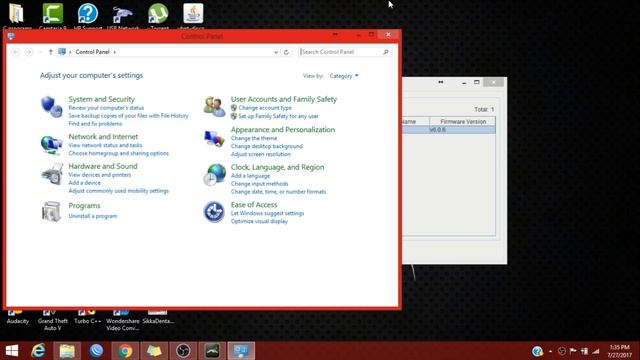Open the USB Network desktop shortcut
Viewport: 640px width, 360px height.
123,16
